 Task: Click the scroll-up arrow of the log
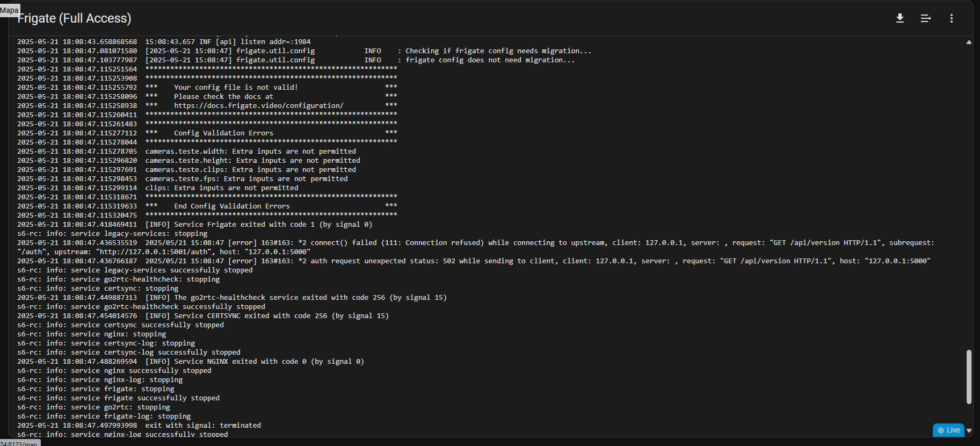[969, 42]
